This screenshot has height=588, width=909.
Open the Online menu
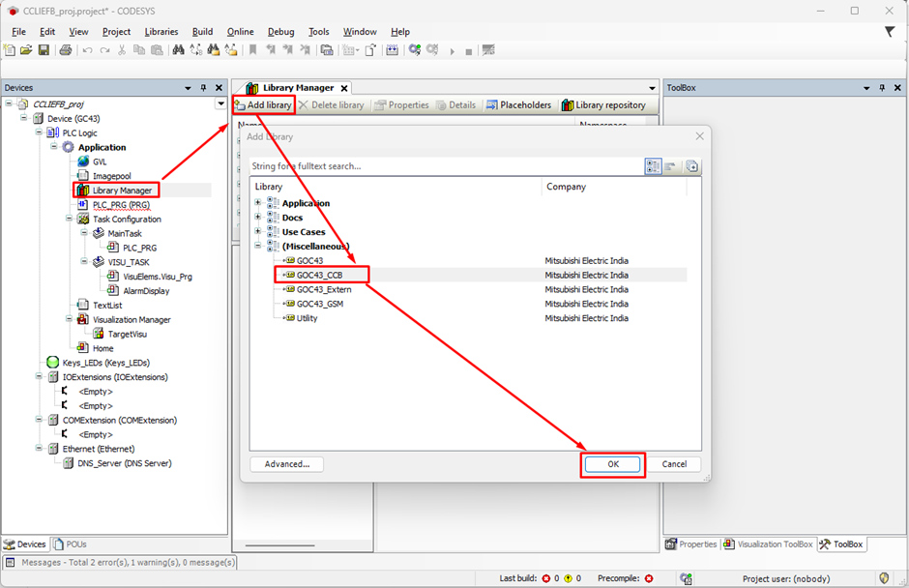(240, 32)
